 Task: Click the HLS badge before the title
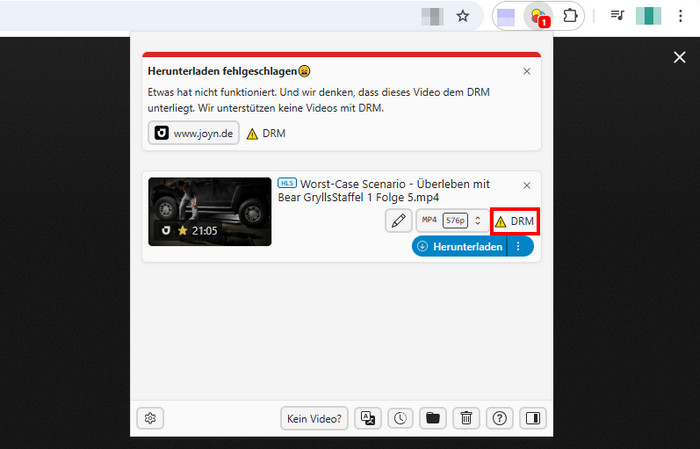287,183
